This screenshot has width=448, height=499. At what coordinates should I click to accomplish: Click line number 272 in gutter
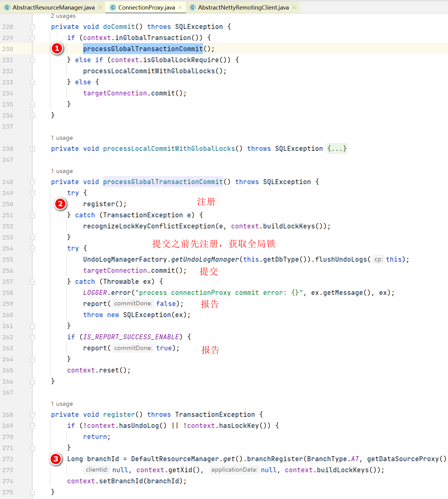tap(8, 459)
